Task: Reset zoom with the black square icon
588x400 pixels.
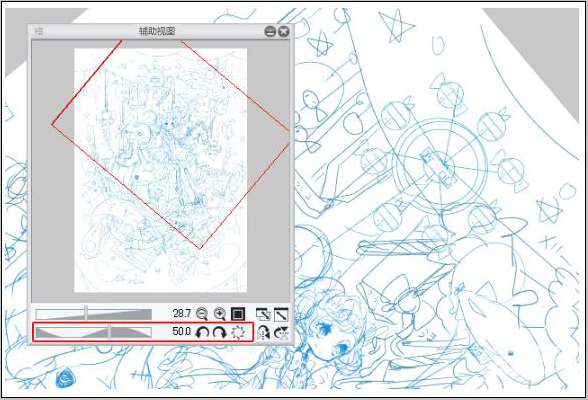Action: 238,314
